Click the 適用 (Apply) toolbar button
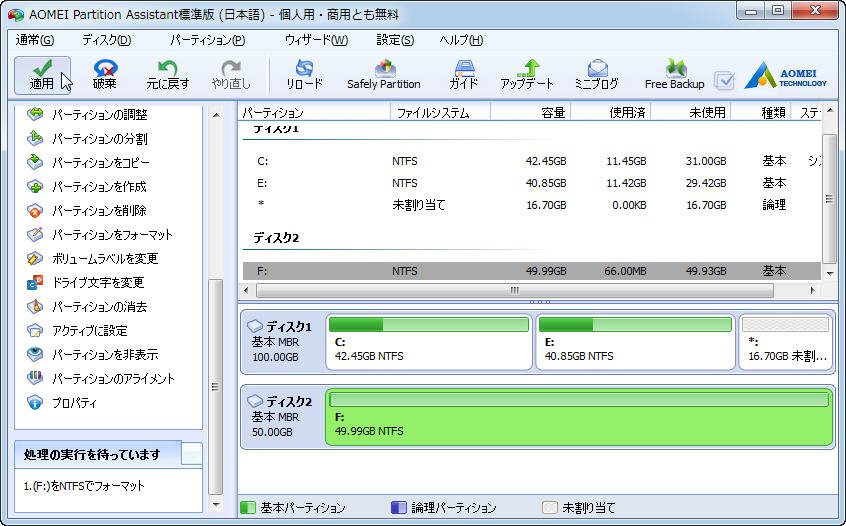 [x=42, y=75]
